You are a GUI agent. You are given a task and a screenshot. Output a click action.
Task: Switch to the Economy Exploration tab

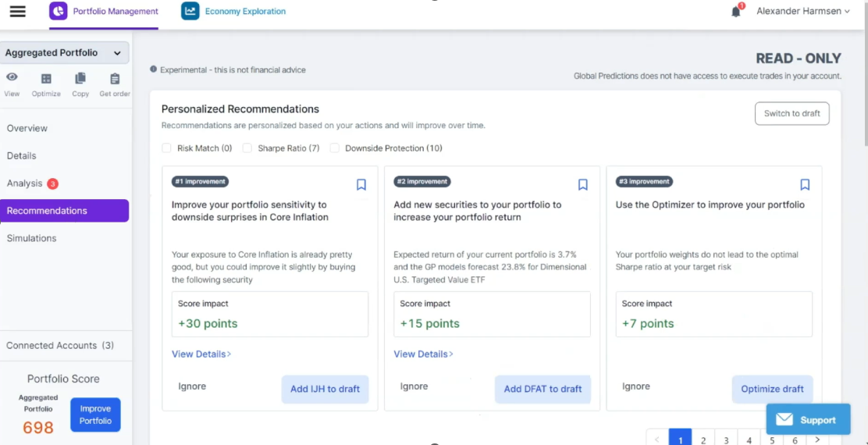pyautogui.click(x=234, y=12)
